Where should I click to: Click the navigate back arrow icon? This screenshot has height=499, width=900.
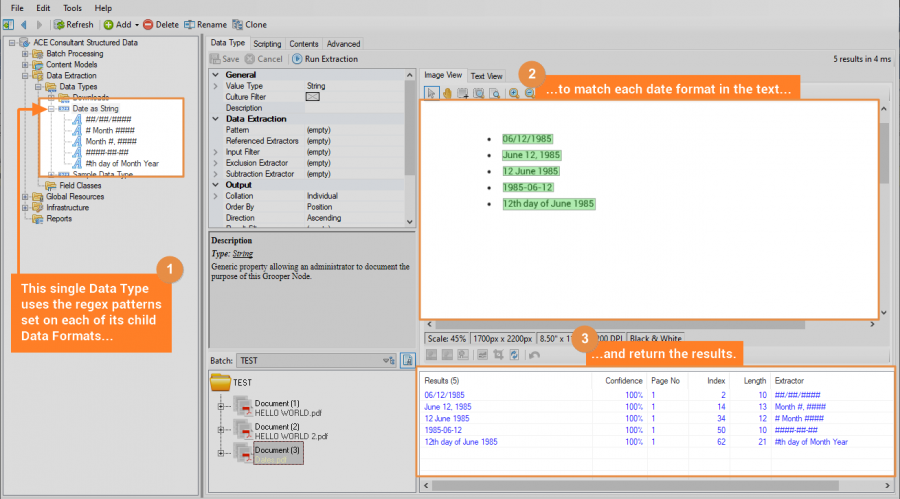tap(24, 24)
